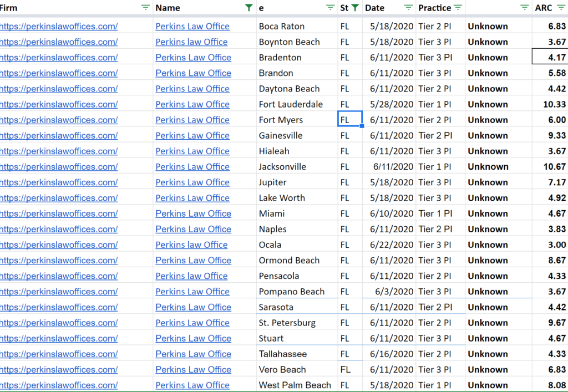Screen dimensions: 568x392
Task: Open Perkins Law Office link for Bradenton
Action: [x=194, y=58]
